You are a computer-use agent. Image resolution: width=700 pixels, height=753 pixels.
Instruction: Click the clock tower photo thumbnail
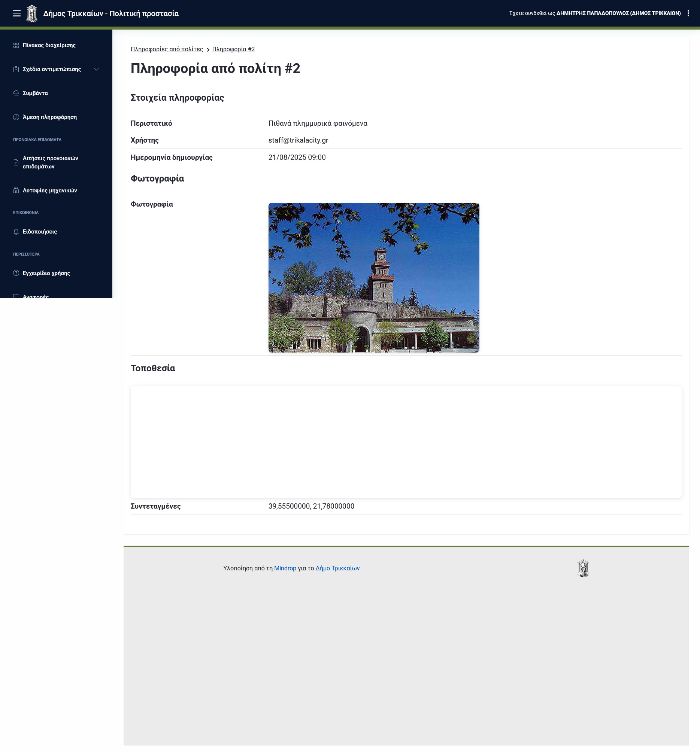pos(373,277)
